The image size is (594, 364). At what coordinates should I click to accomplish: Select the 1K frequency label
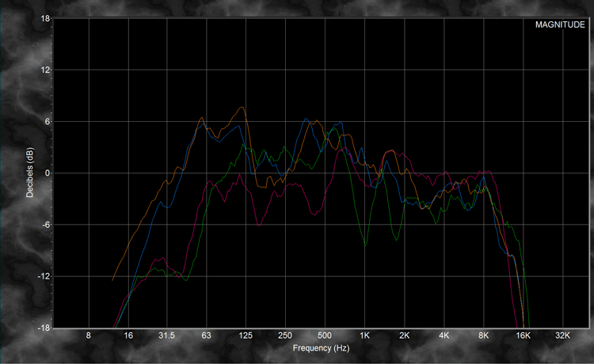pyautogui.click(x=364, y=336)
